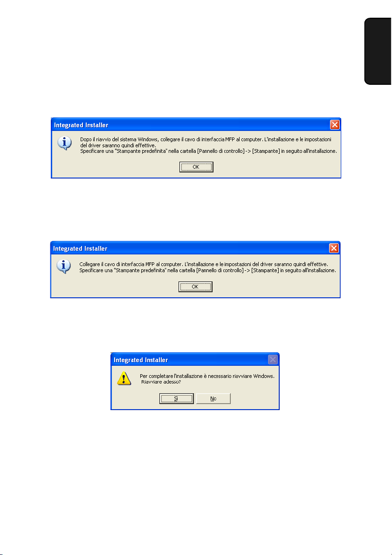
Task: Click the "Stampante predefinita" line in the middle dialog
Action: [207, 270]
